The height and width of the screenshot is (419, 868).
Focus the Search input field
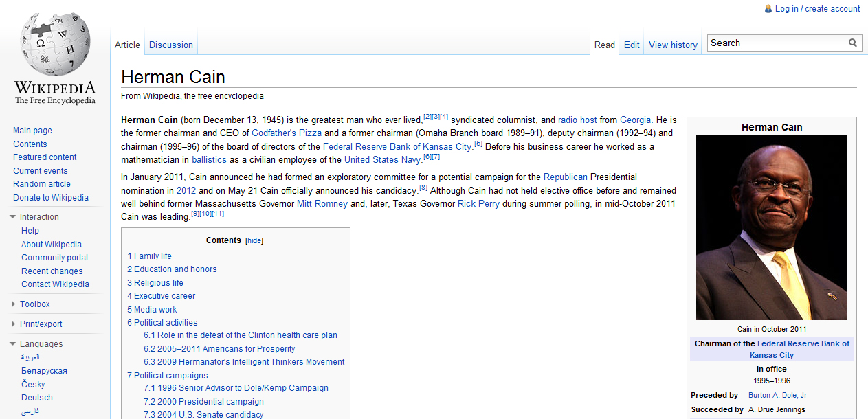tap(777, 43)
